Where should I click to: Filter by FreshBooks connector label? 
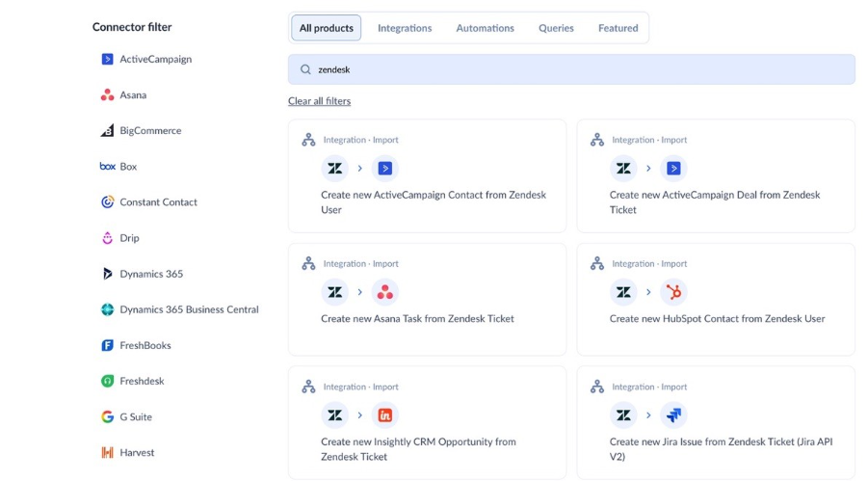[145, 345]
